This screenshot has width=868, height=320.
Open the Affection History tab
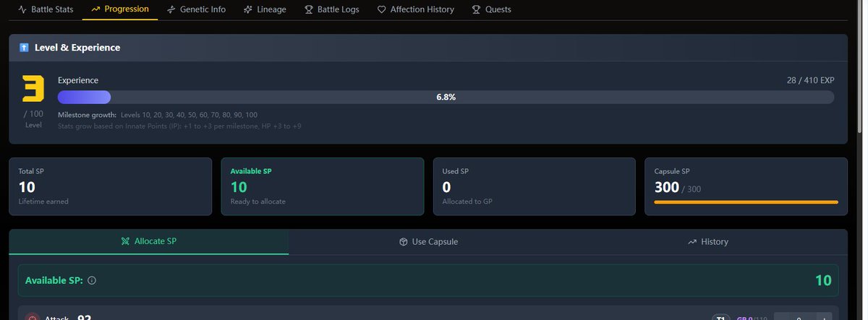tap(416, 9)
